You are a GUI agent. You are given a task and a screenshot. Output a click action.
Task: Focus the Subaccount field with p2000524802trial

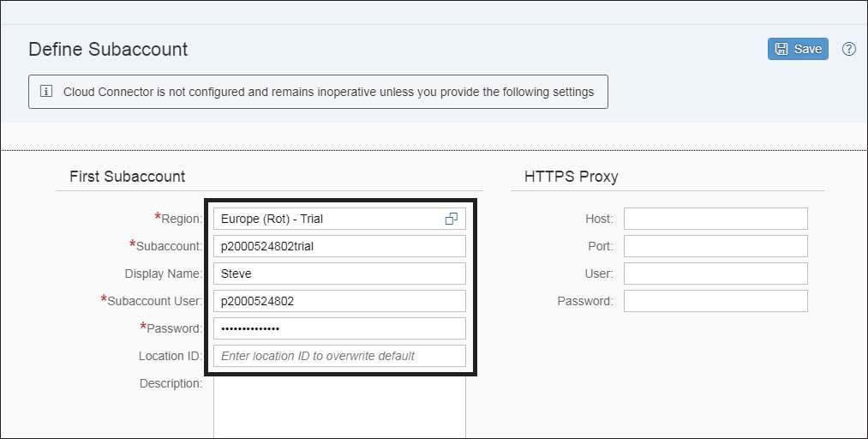339,246
